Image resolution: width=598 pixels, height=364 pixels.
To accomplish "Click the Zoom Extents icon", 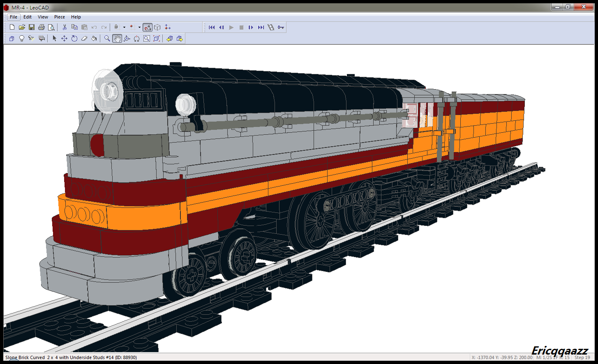I will click(157, 38).
